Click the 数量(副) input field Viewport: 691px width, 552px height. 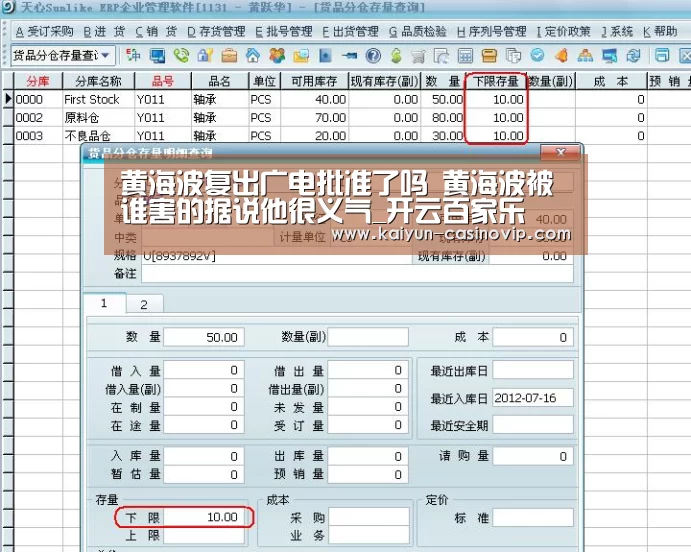[368, 337]
